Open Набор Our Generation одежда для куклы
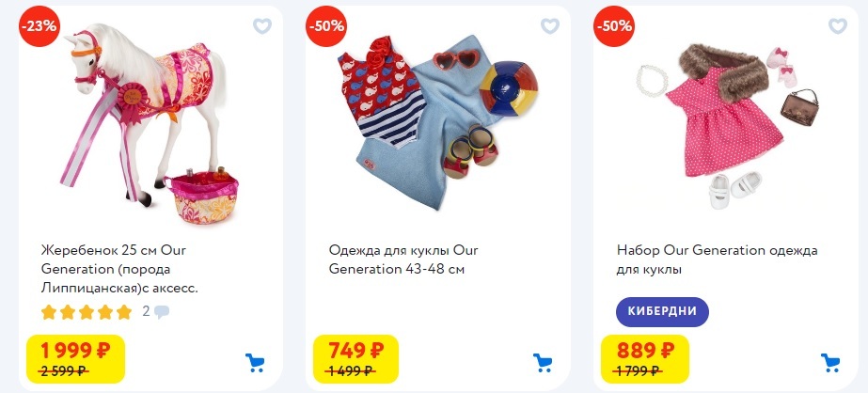Image resolution: width=868 pixels, height=393 pixels. click(x=717, y=259)
